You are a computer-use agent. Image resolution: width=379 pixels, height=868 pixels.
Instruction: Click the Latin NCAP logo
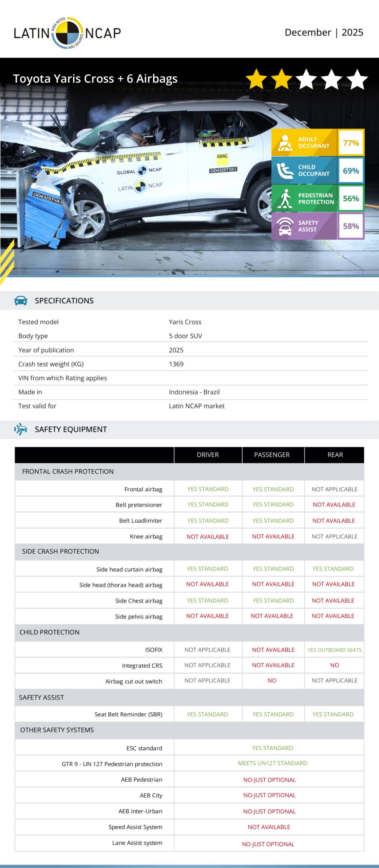click(67, 33)
